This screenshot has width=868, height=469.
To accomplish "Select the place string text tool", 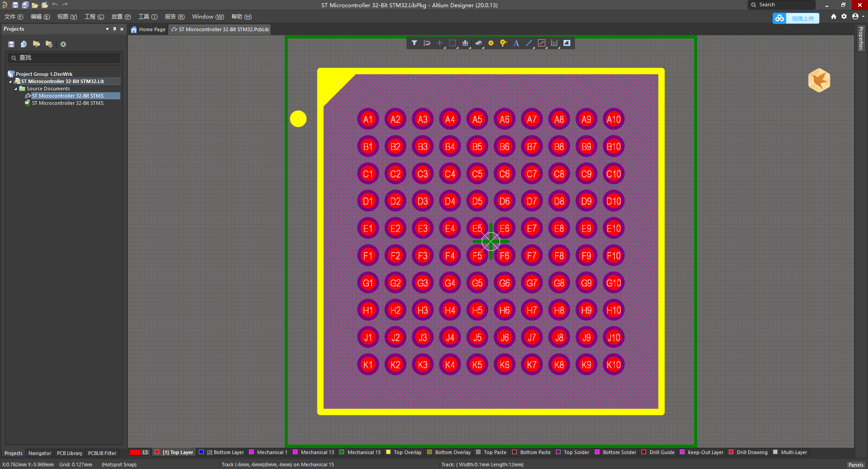I will [516, 43].
